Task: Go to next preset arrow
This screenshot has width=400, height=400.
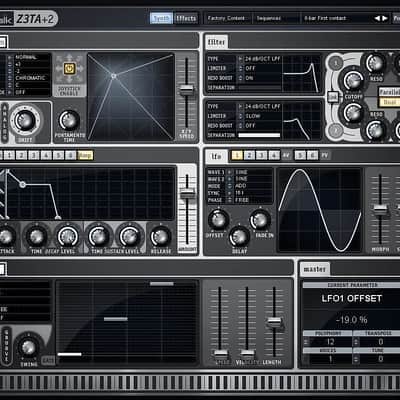Action: [385, 18]
